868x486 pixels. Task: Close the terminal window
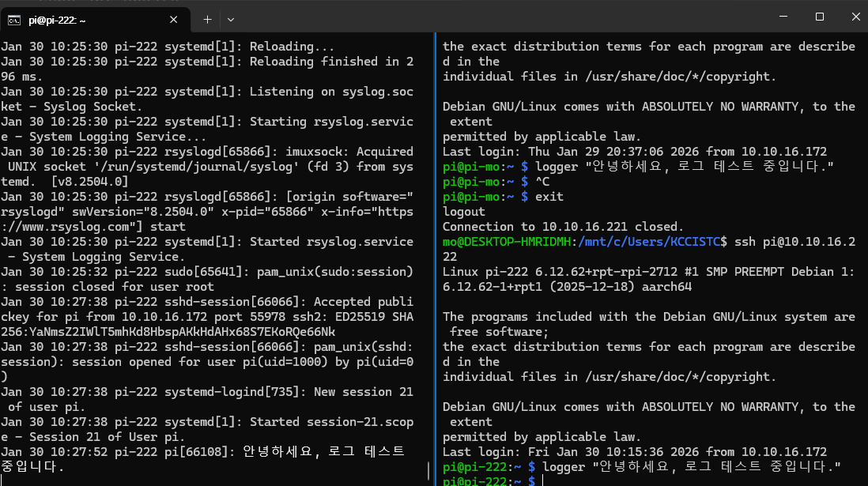855,17
